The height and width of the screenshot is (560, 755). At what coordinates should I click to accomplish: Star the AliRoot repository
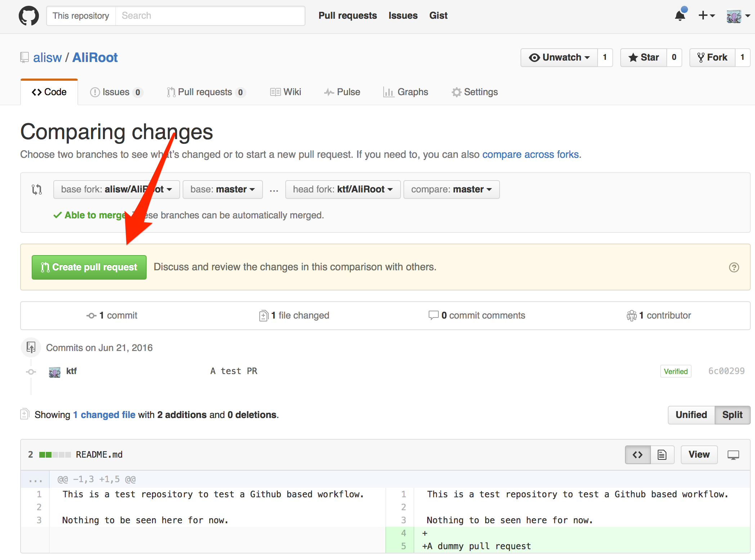[644, 57]
